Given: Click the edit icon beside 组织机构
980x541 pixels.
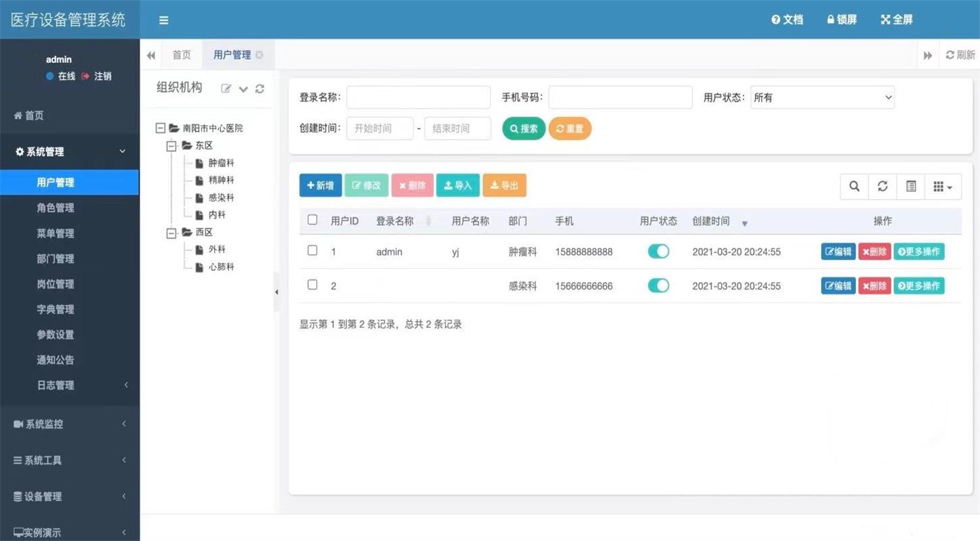Looking at the screenshot, I should point(226,89).
